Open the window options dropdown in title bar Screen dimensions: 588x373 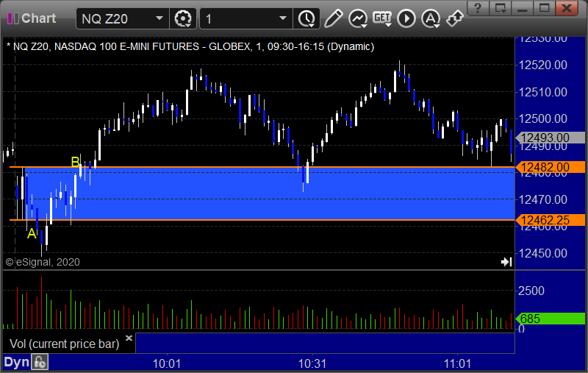click(501, 8)
